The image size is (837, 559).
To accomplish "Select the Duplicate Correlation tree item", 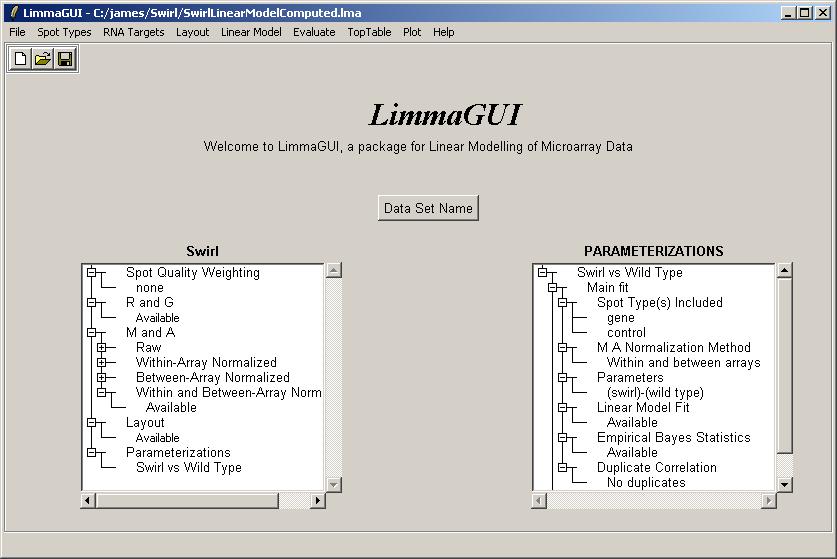I will coord(656,467).
